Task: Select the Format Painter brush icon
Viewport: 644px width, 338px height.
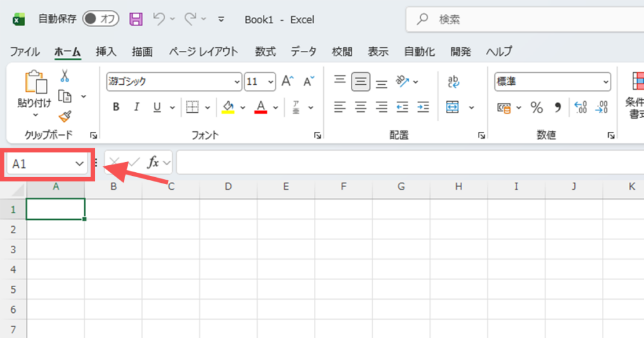Action: click(65, 116)
